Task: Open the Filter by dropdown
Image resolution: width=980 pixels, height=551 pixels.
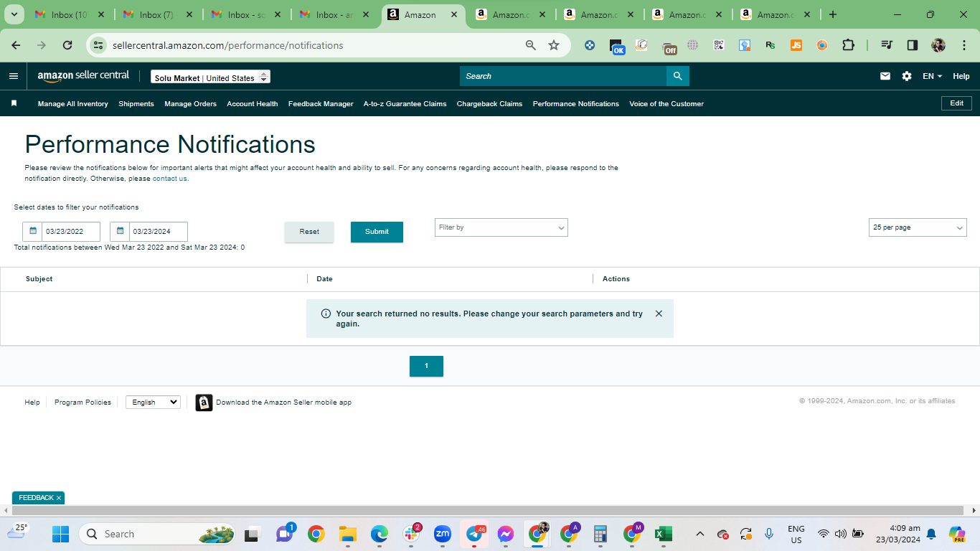Action: (501, 227)
